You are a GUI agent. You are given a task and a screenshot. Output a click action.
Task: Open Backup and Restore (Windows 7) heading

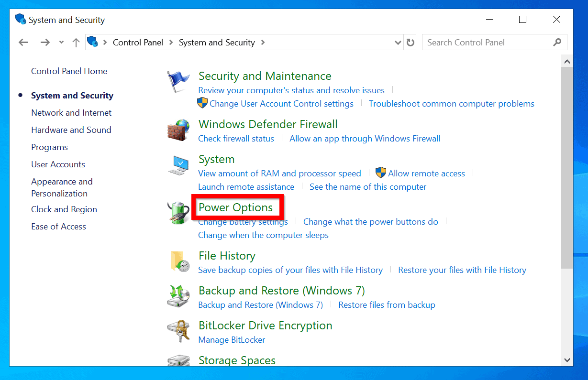[x=282, y=291]
